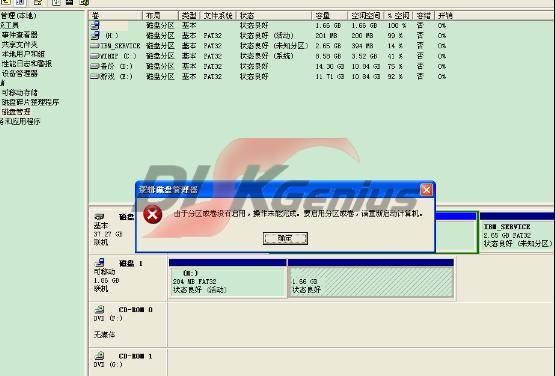Select the IBM_SERVICE volume row icon

(x=95, y=46)
